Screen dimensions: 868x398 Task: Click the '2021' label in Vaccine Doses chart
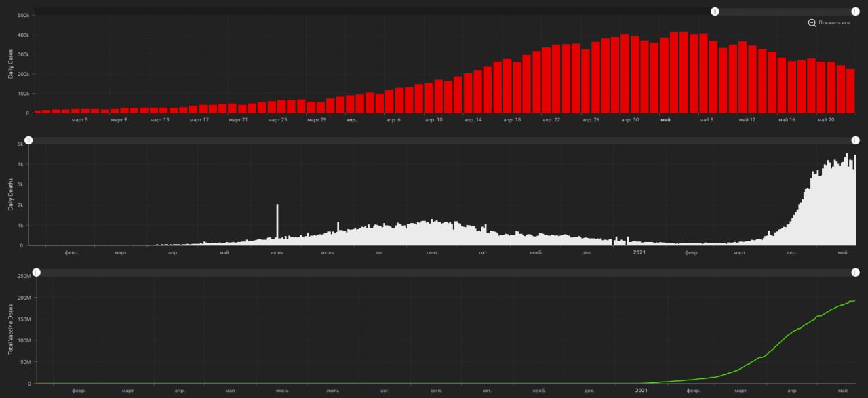(x=642, y=391)
